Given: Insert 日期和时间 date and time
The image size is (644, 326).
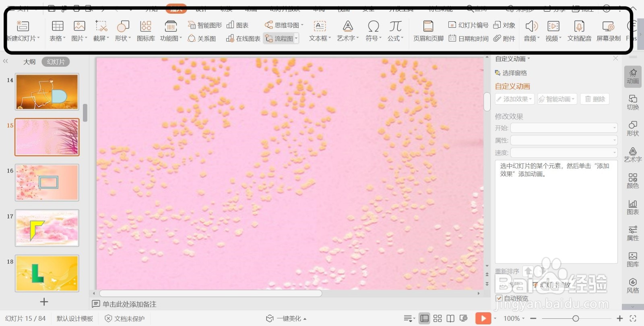Looking at the screenshot, I should (468, 38).
